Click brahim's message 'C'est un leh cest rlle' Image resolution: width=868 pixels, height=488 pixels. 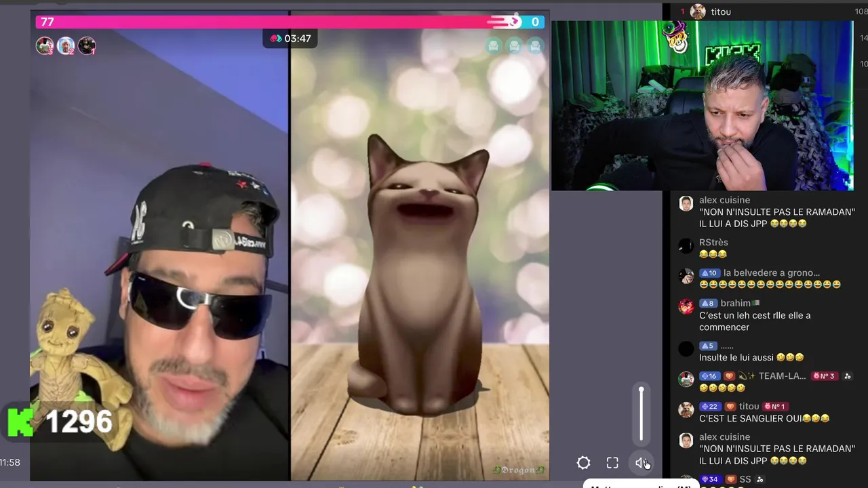click(755, 321)
